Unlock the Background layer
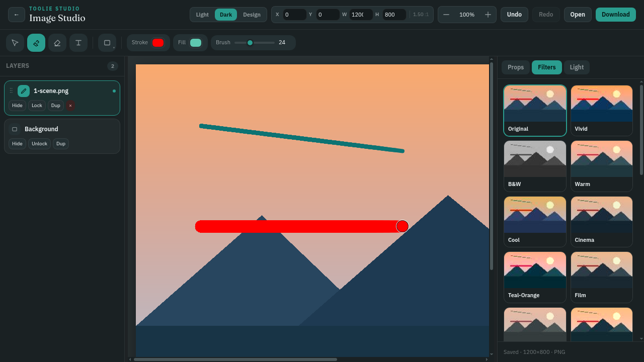644x362 pixels. [x=39, y=144]
